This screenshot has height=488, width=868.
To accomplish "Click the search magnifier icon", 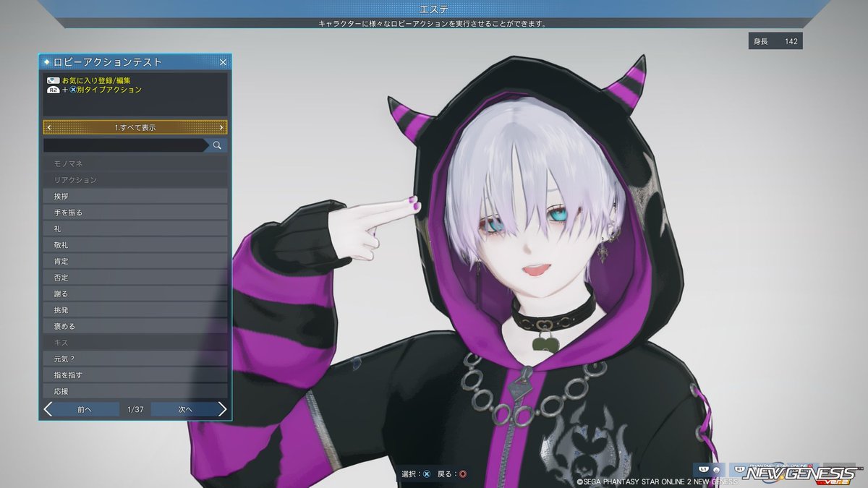I will coord(217,145).
